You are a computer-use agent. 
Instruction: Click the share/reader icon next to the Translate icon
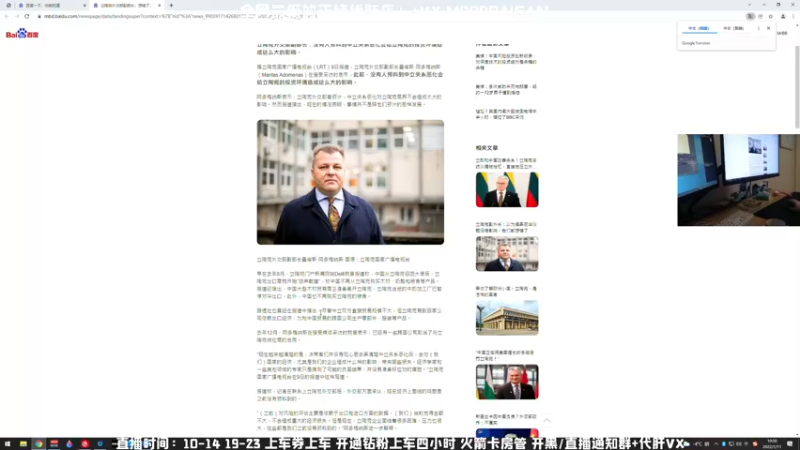click(x=760, y=16)
